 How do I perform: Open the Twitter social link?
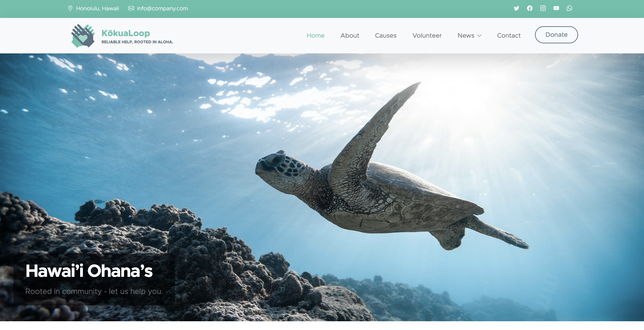point(516,8)
